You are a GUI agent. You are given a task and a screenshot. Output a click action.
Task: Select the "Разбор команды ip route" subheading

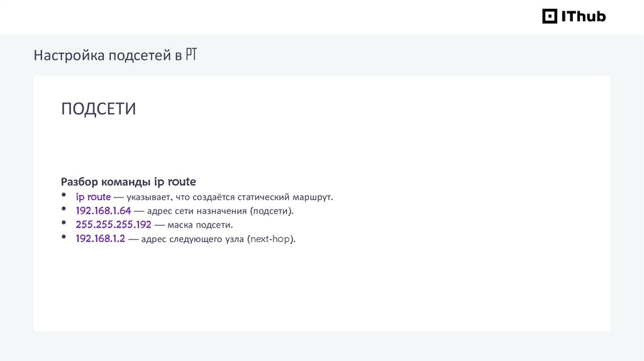128,182
